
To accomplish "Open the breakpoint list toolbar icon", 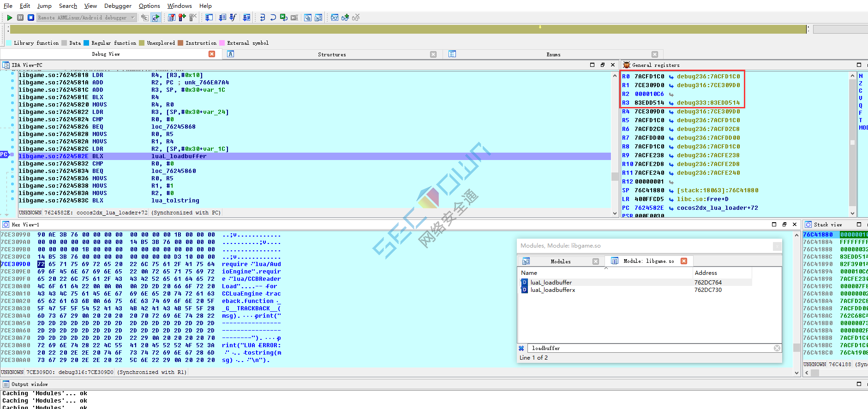I will (x=171, y=18).
